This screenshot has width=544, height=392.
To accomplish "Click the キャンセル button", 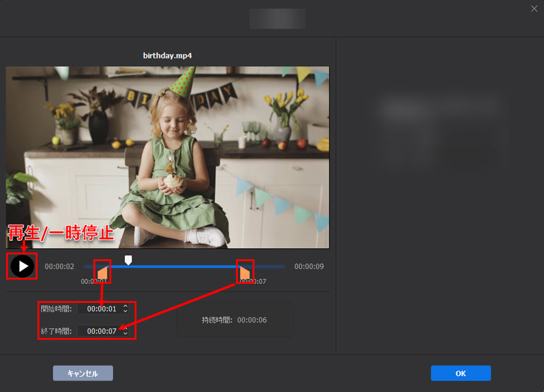I will click(x=83, y=374).
